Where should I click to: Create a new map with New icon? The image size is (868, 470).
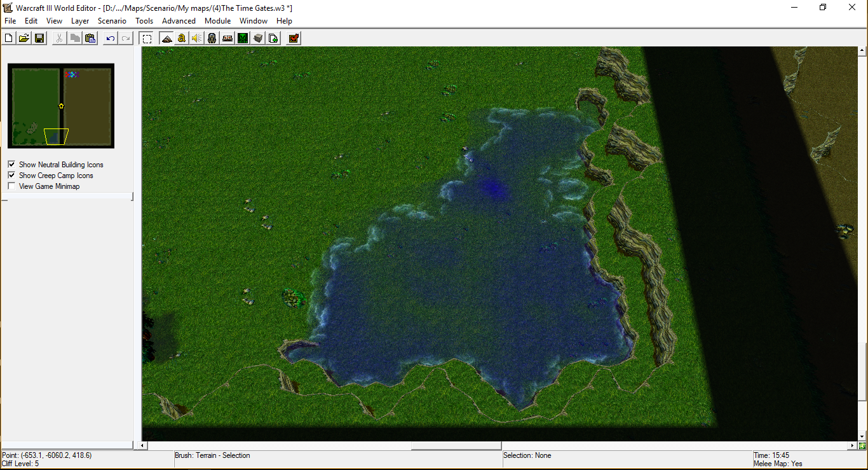[x=9, y=38]
